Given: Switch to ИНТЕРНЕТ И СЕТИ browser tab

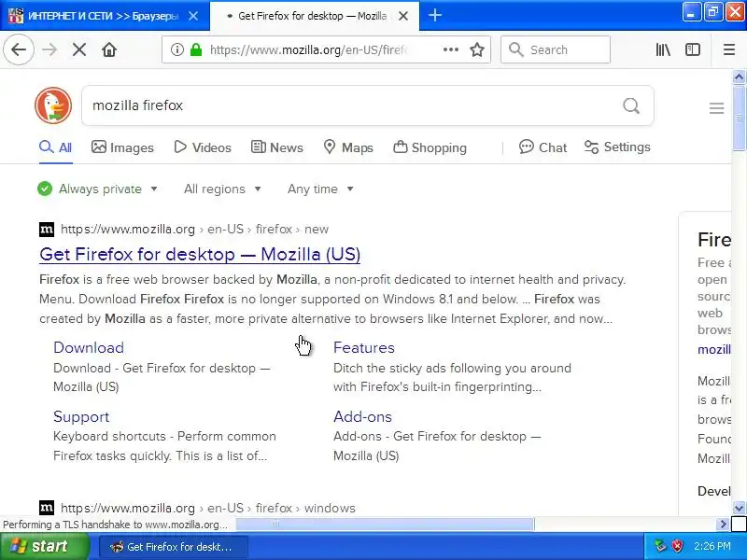Looking at the screenshot, I should click(x=104, y=16).
